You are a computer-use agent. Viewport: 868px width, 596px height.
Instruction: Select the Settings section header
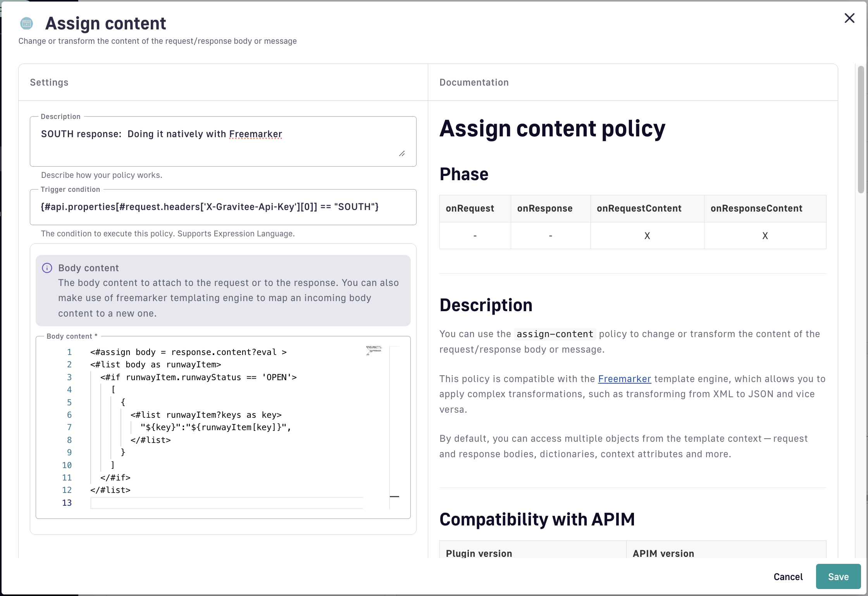[x=49, y=83]
